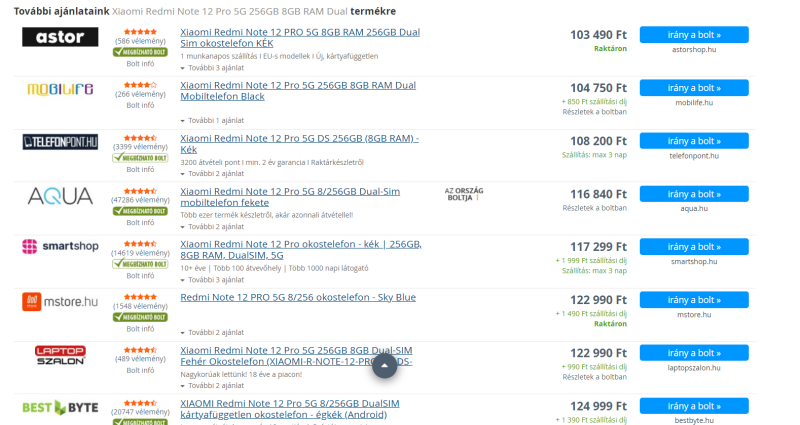Image resolution: width=800 pixels, height=425 pixels.
Task: Click the Best Byte logo
Action: (60, 408)
